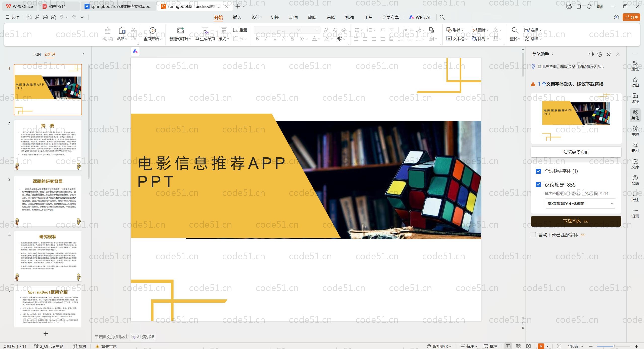Screen dimensions: 644x349
Task: Click the Find magnifier tool
Action: tap(515, 30)
